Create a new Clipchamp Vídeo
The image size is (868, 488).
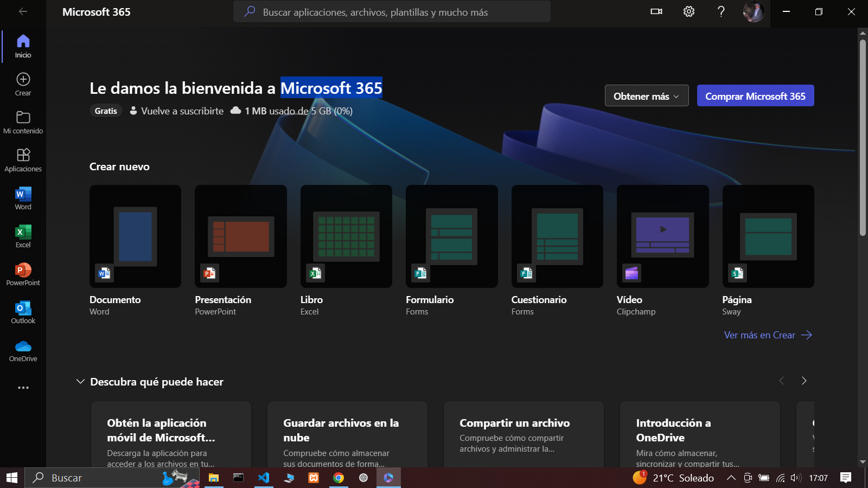pyautogui.click(x=663, y=236)
